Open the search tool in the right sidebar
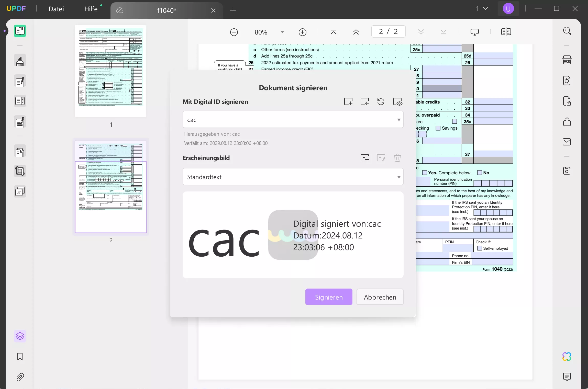Image resolution: width=588 pixels, height=389 pixels. tap(567, 31)
